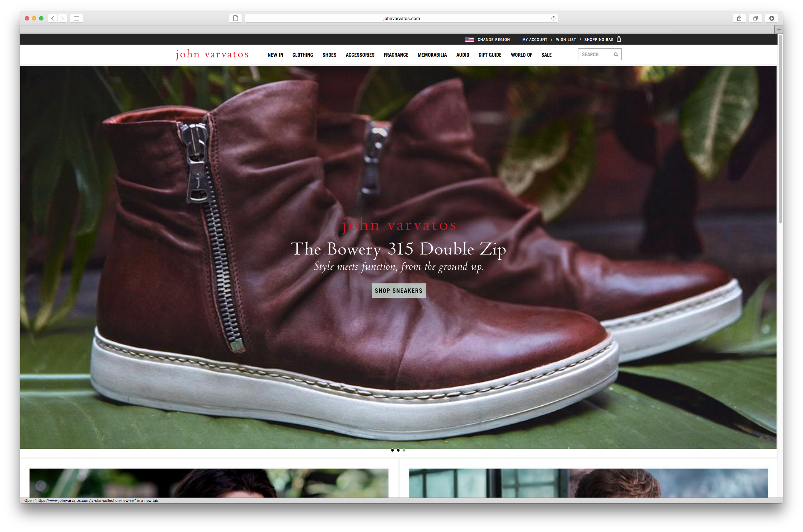Toggle the Safari sidebar button
Screen dimensions: 803x532
pos(76,18)
